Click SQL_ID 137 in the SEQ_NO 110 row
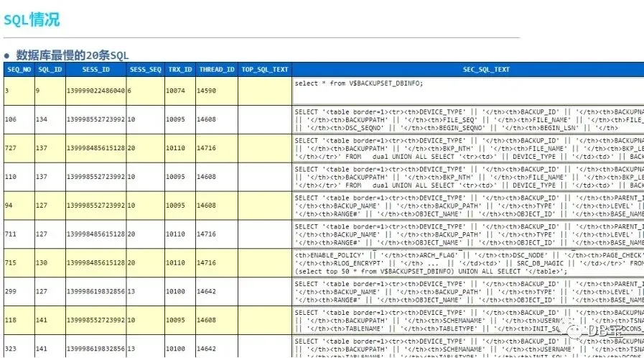The image size is (644, 358). click(x=50, y=177)
